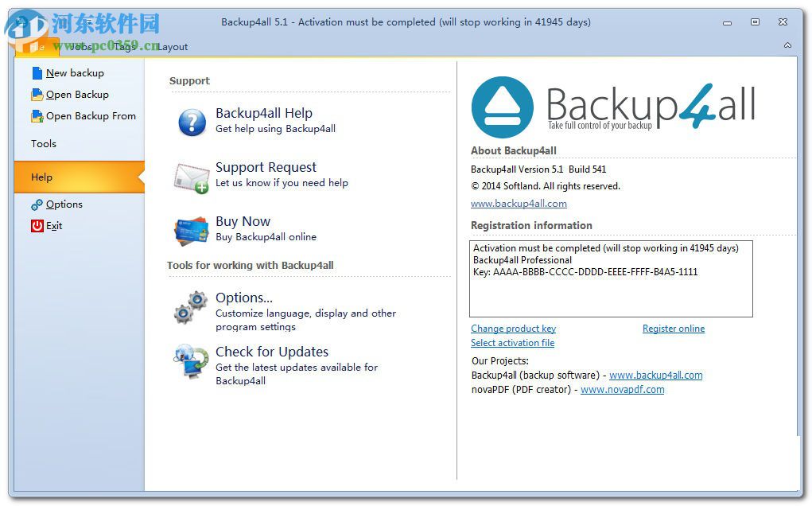Click the New backup icon in sidebar
Viewport: 812px width, 506px height.
(x=36, y=72)
